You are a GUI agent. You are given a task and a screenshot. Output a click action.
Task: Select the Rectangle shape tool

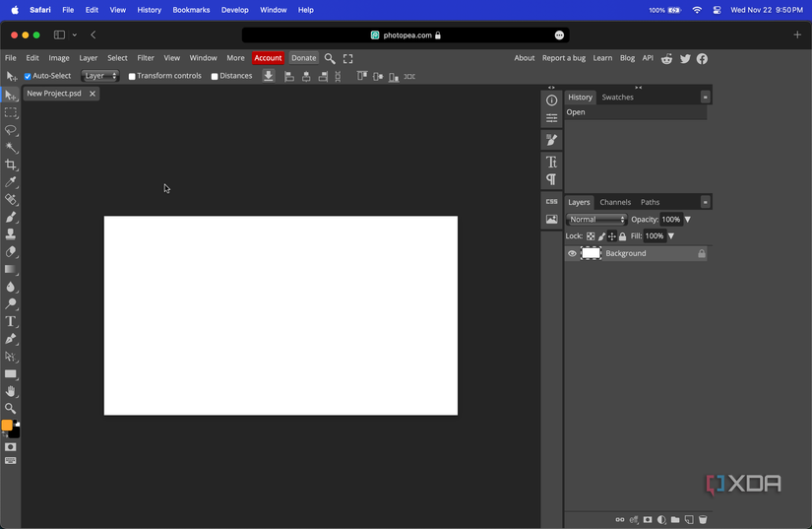pos(11,373)
